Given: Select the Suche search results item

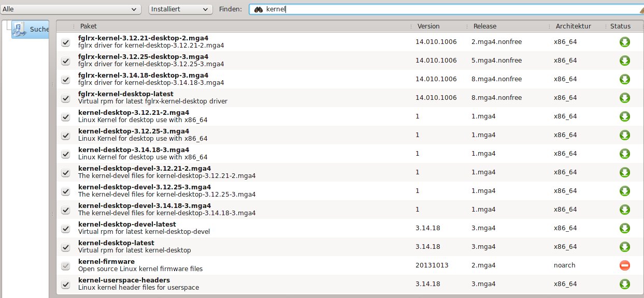Looking at the screenshot, I should point(30,29).
